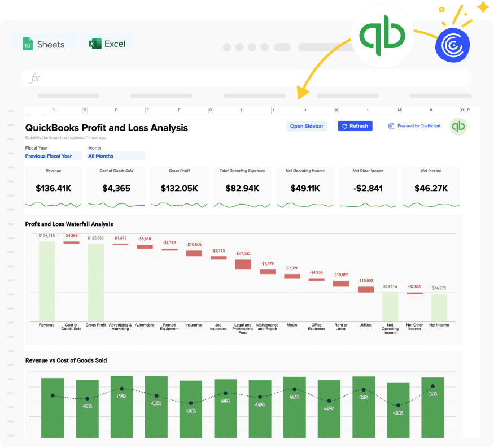Click the import last updated 1 hour ago text
The image size is (494, 448).
click(65, 137)
